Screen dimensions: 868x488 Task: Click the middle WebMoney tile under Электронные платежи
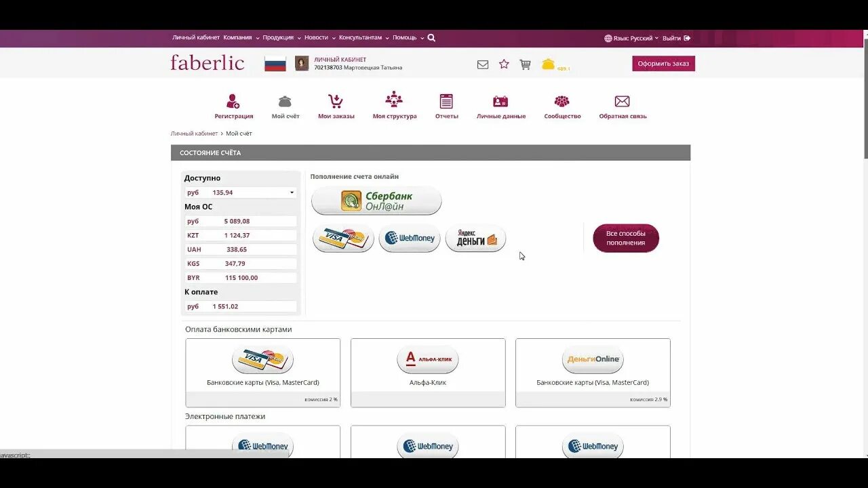[428, 442]
